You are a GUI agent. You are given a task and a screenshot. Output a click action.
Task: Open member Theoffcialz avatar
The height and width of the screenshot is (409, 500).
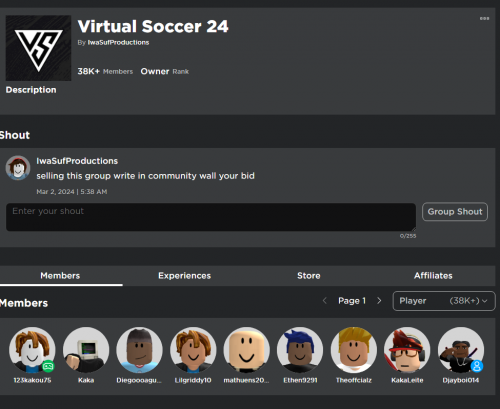(354, 350)
